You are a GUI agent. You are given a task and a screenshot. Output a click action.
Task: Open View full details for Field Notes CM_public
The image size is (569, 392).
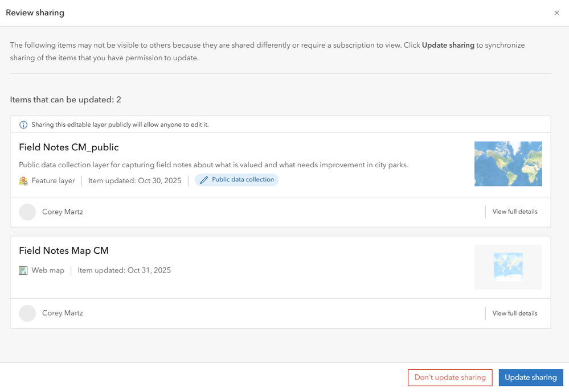pyautogui.click(x=514, y=211)
